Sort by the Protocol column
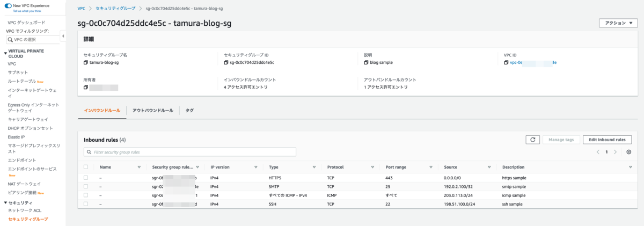Viewport: 644px width, 226px height. coord(372,167)
